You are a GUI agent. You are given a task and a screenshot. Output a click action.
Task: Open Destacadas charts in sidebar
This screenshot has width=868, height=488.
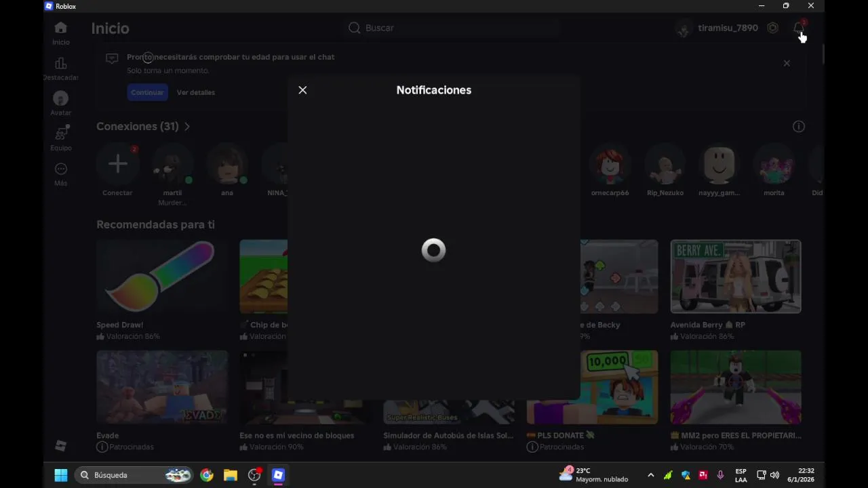pos(61,68)
